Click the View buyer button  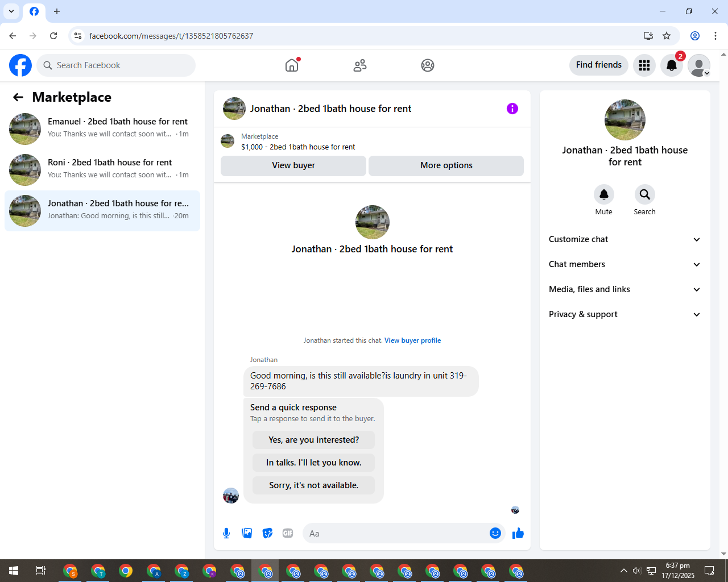click(293, 165)
